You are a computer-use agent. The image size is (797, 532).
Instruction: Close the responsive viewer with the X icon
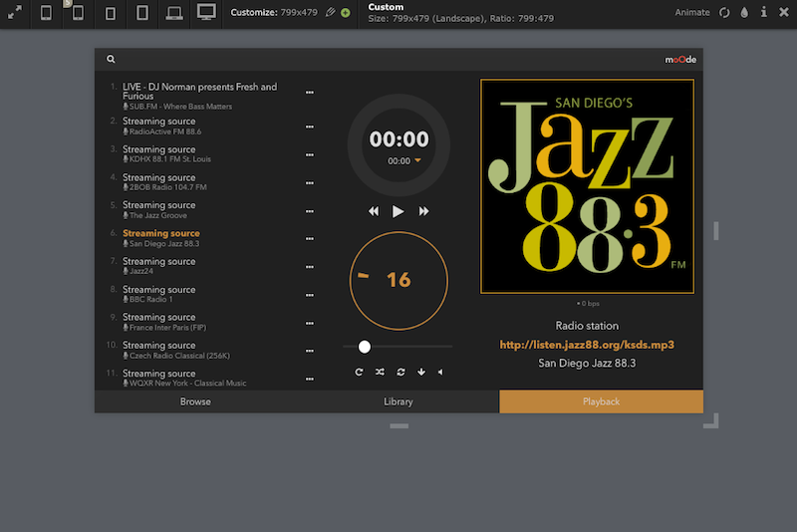784,12
